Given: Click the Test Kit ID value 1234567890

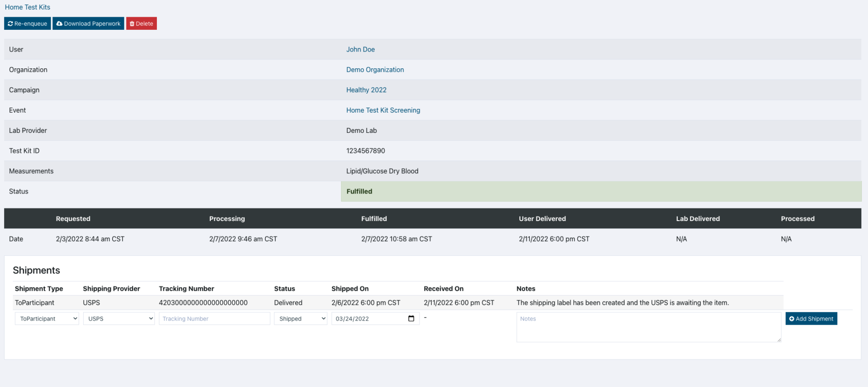Looking at the screenshot, I should (x=365, y=151).
